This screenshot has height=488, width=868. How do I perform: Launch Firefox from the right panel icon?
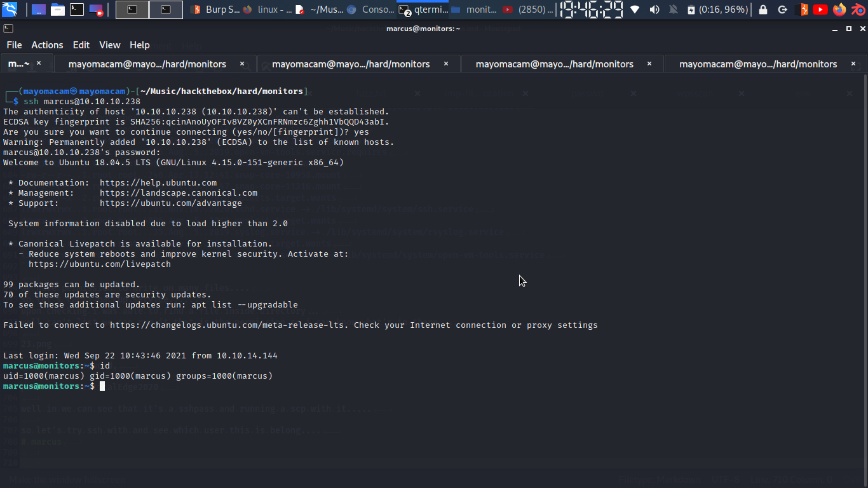839,10
